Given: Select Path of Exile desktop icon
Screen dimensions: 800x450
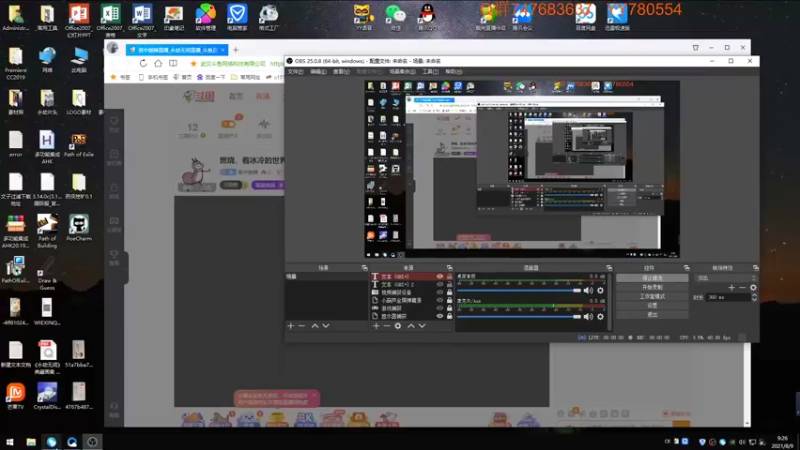Looking at the screenshot, I should click(x=79, y=145).
